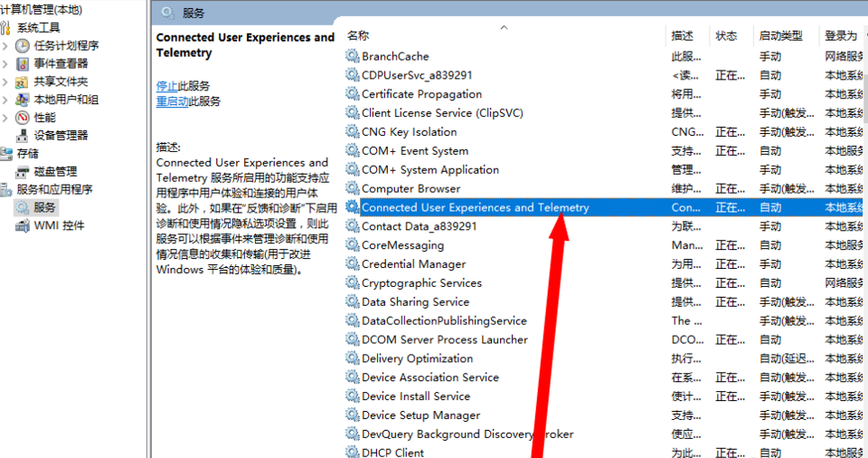Click the 重启动 link to restart service
The height and width of the screenshot is (458, 868).
[172, 101]
